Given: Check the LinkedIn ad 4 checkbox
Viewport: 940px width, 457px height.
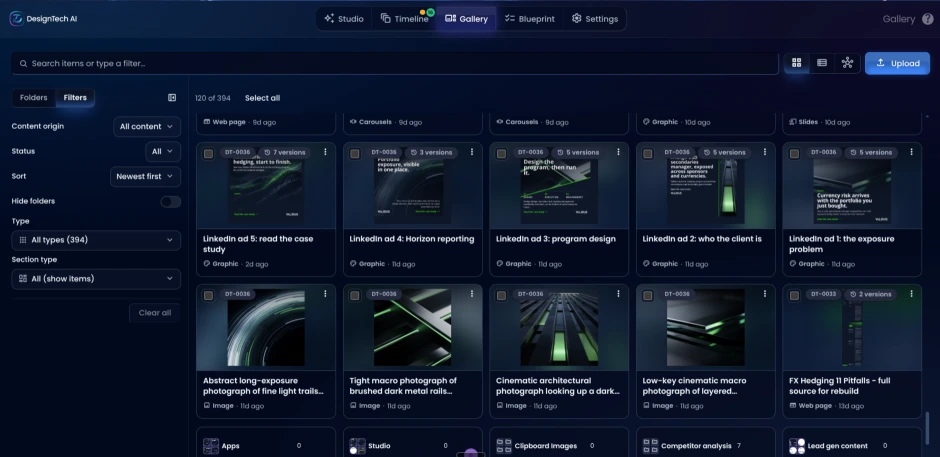Looking at the screenshot, I should click(354, 154).
